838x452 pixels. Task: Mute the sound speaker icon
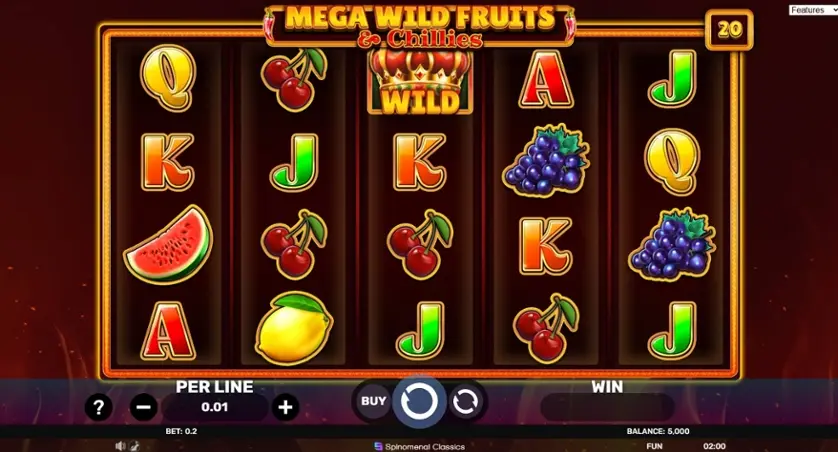tap(120, 446)
